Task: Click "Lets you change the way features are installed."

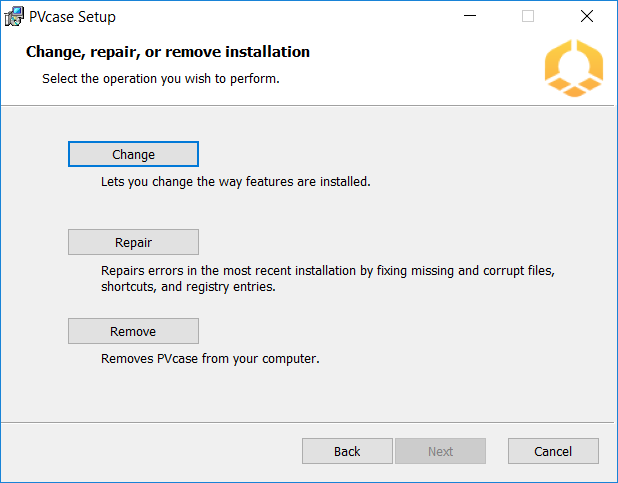Action: coord(236,182)
